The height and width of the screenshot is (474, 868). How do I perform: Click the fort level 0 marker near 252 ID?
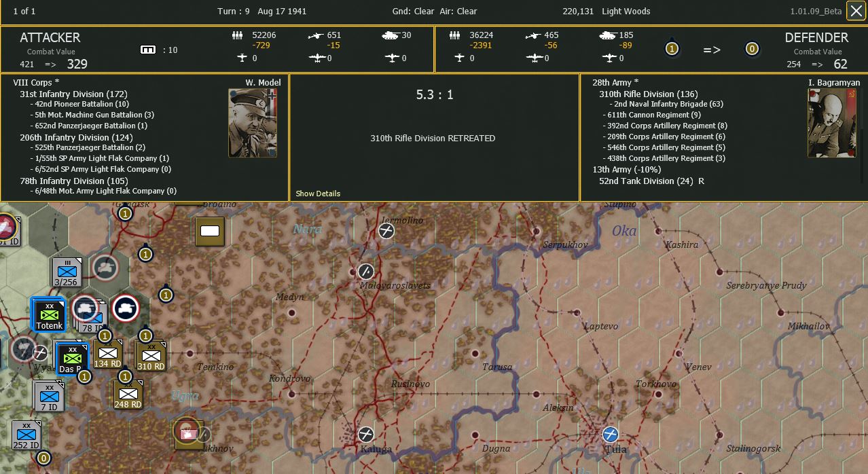click(x=43, y=458)
